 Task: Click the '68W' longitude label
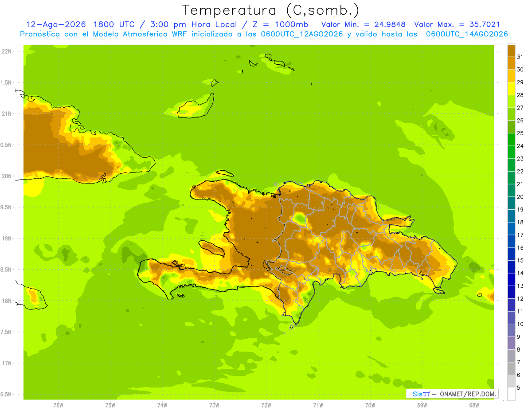tap(474, 405)
